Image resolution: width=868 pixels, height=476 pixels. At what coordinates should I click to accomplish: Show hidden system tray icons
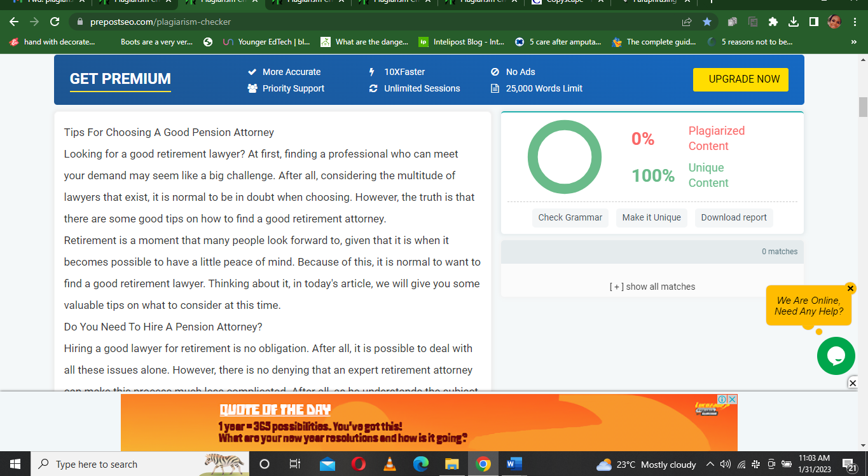710,464
